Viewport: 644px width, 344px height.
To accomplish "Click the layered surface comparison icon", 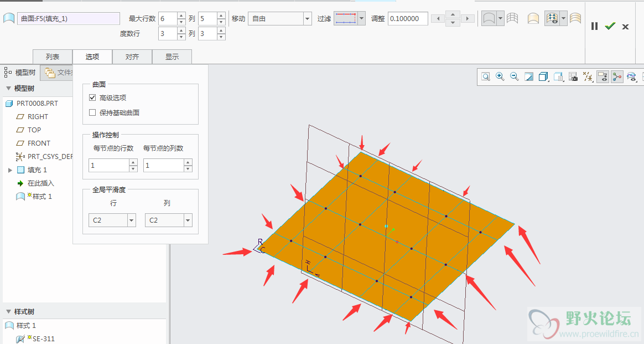I will (x=575, y=18).
